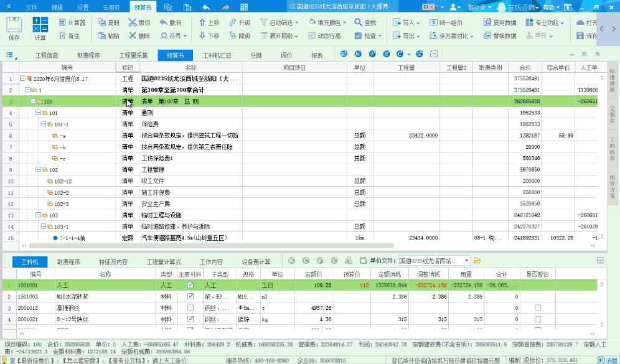Screen dimensions: 620x364
Task: Open Find (查找) magnifier tool
Action: (x=365, y=22)
